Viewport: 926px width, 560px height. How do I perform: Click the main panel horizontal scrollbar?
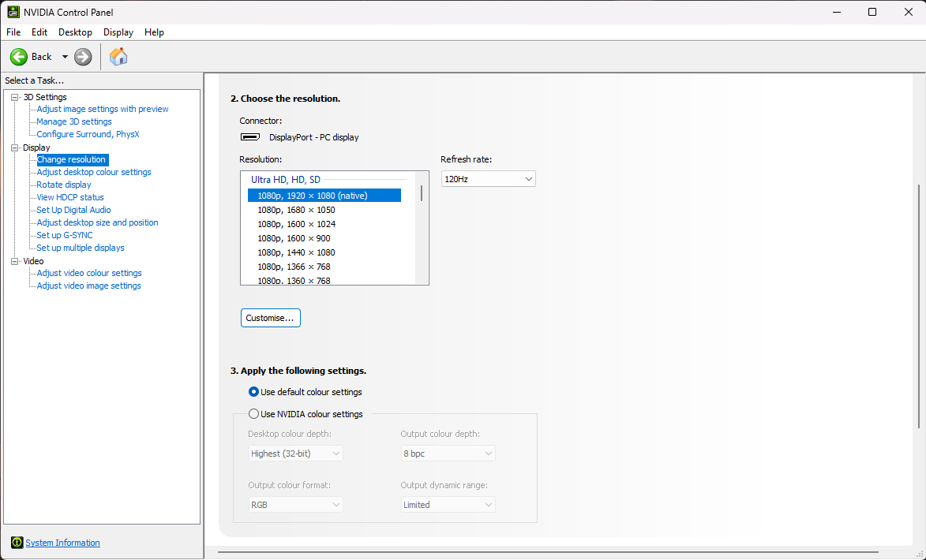548,552
